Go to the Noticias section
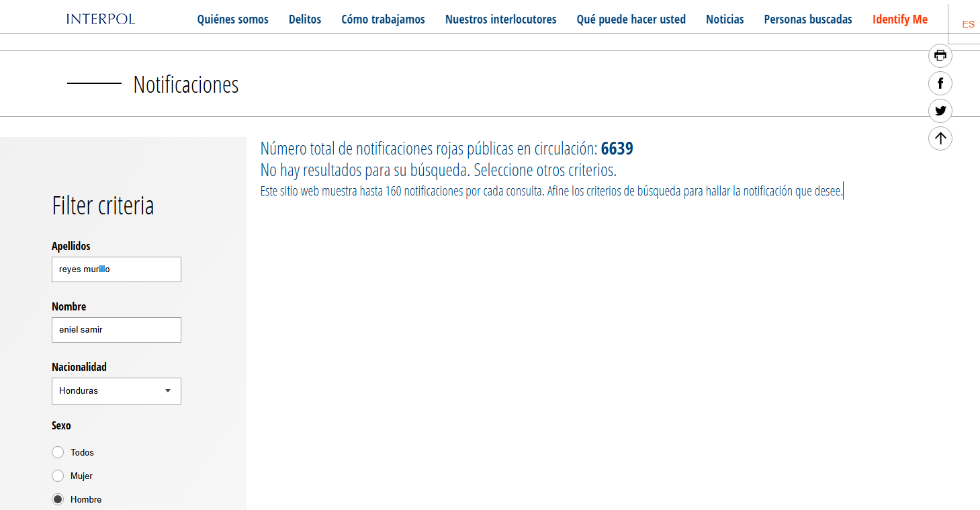The width and height of the screenshot is (980, 510). tap(725, 19)
